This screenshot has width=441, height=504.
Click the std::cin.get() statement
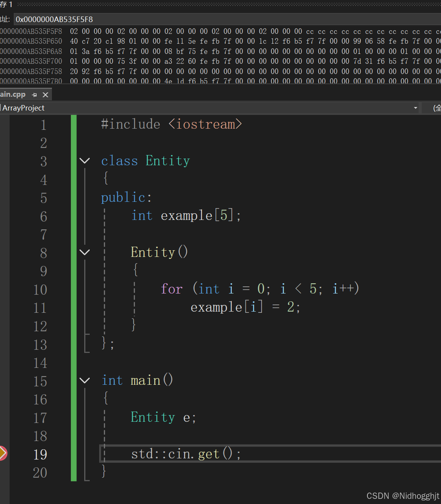[x=186, y=454]
